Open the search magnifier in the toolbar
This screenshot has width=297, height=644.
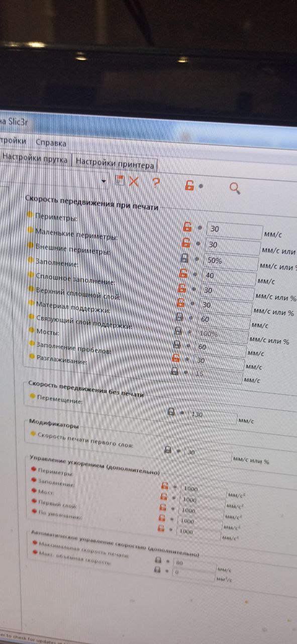pyautogui.click(x=234, y=188)
